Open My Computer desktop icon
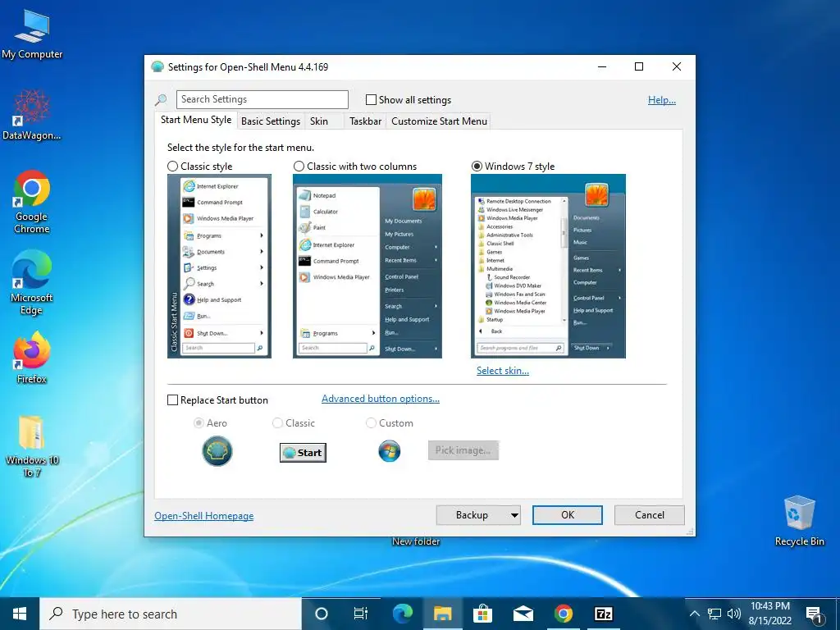840x630 pixels. point(32,34)
